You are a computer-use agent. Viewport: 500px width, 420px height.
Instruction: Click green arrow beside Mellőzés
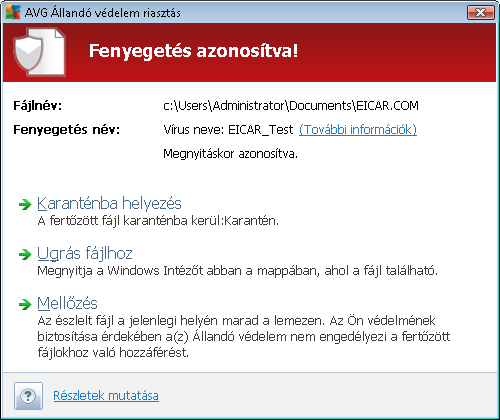25,304
